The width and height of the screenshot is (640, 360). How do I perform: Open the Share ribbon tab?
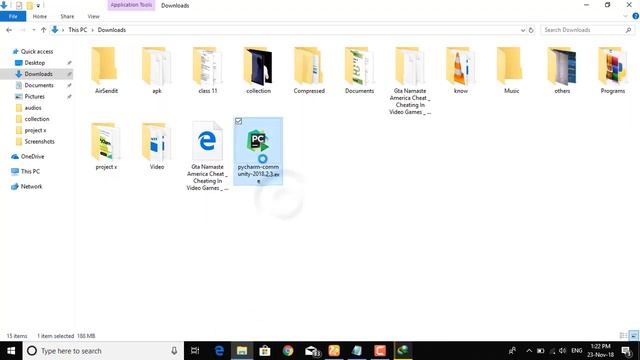click(67, 16)
